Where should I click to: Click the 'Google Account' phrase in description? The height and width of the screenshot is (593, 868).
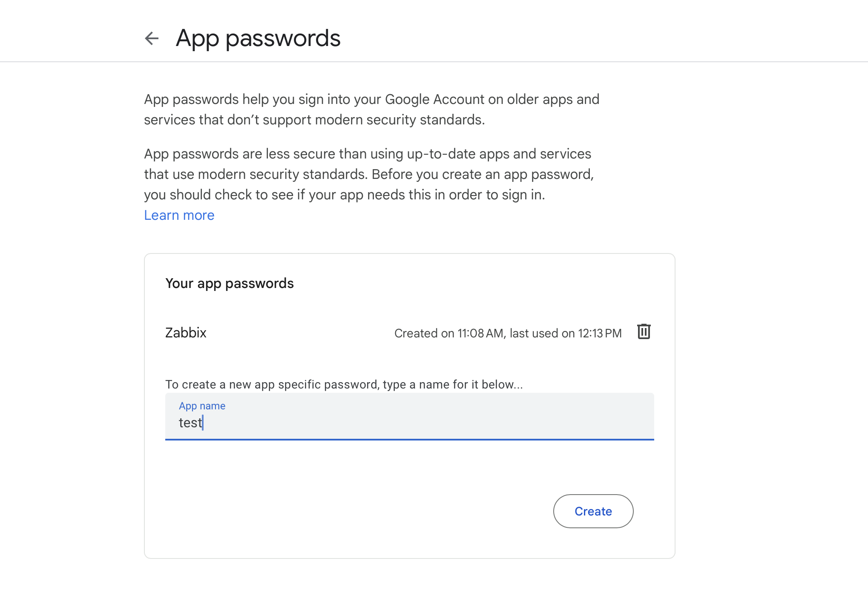point(434,99)
